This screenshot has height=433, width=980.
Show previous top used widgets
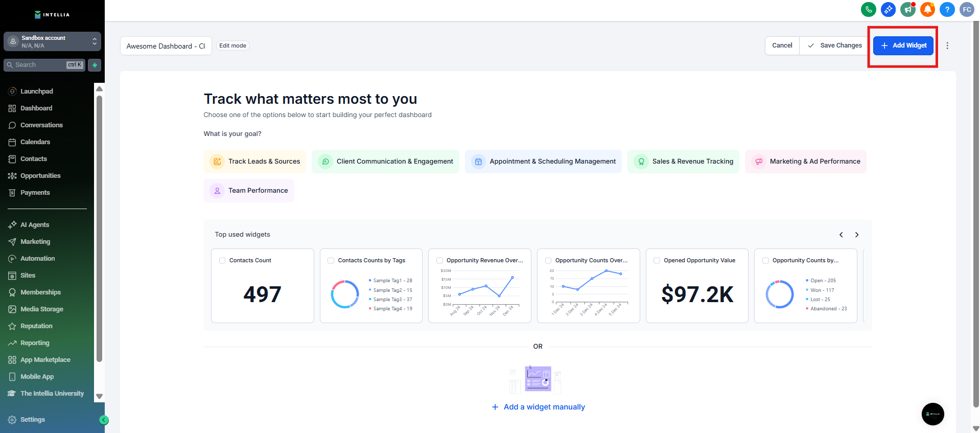841,235
